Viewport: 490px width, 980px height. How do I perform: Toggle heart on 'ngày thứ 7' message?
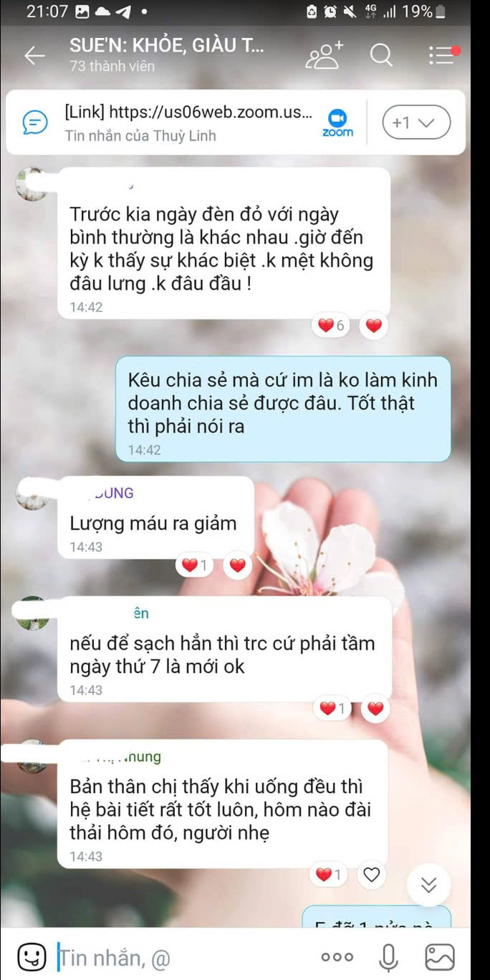(x=375, y=709)
